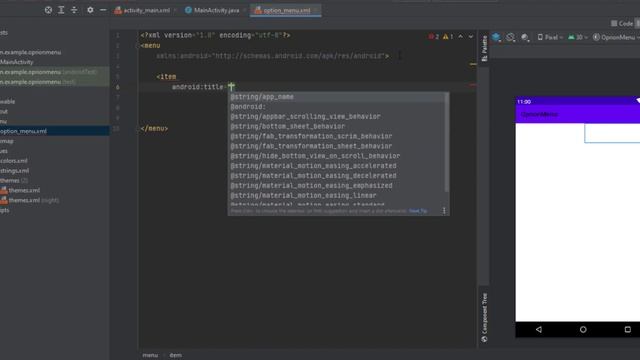Click the menu popup box in preview

point(612,133)
